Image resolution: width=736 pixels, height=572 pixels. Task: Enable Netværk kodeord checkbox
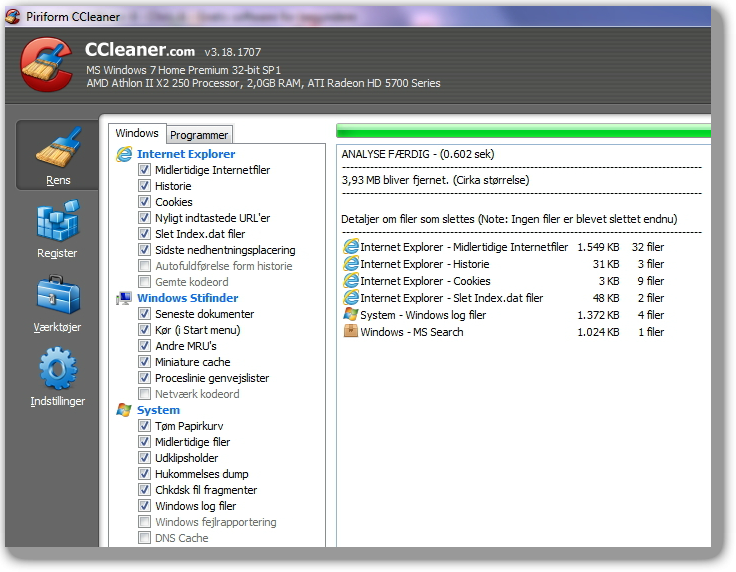coord(144,394)
